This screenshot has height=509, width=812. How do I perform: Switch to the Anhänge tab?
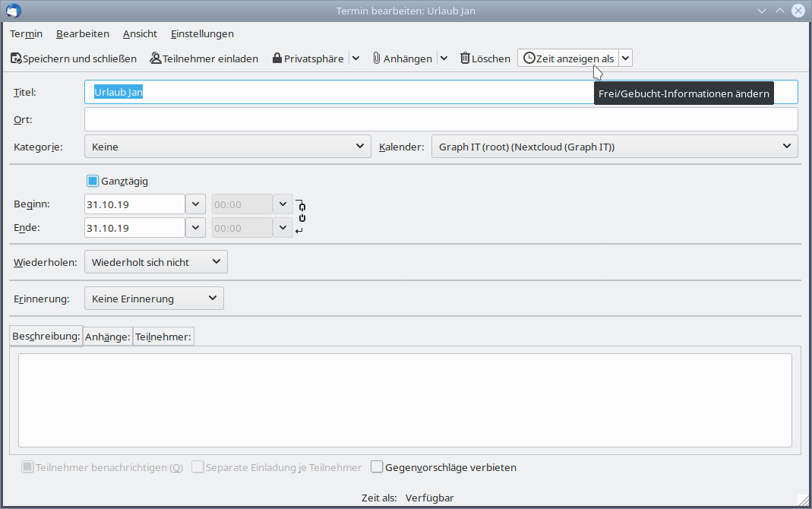pos(108,337)
